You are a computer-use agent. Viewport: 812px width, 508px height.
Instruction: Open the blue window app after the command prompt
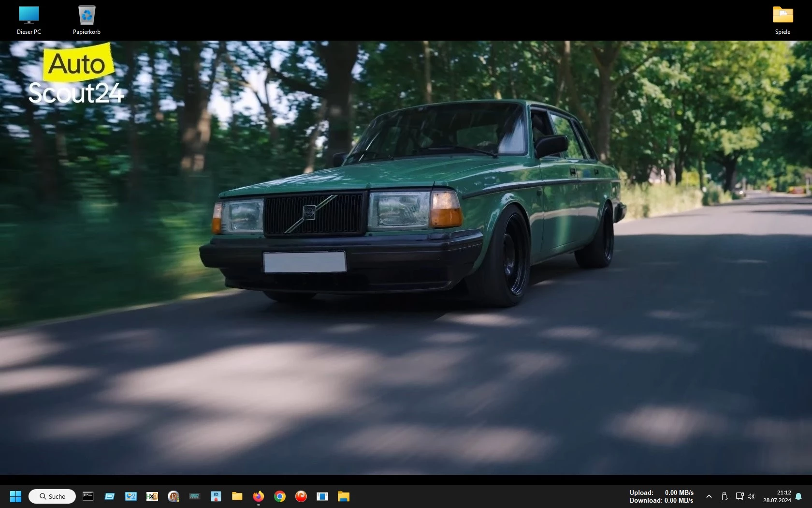109,496
